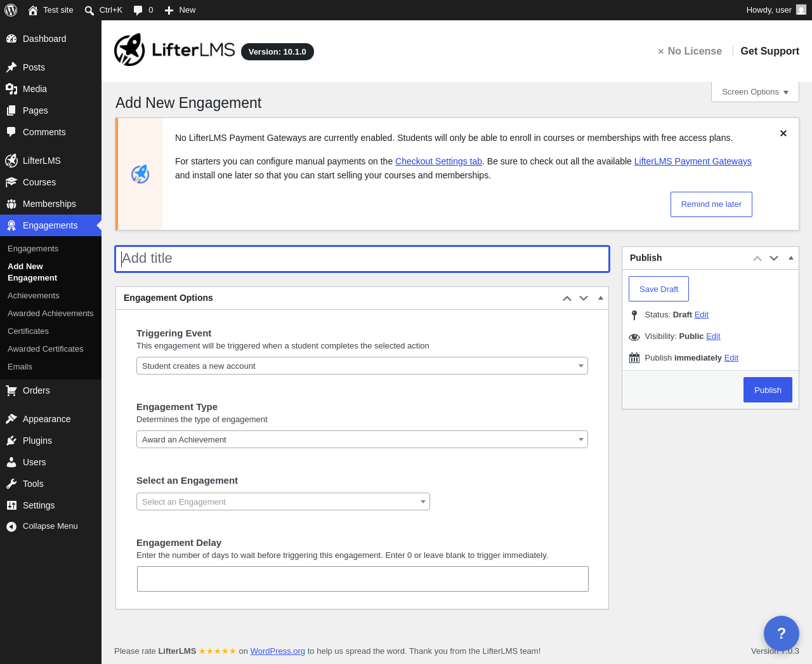Move Publish box down
The image size is (812, 664).
tap(774, 258)
